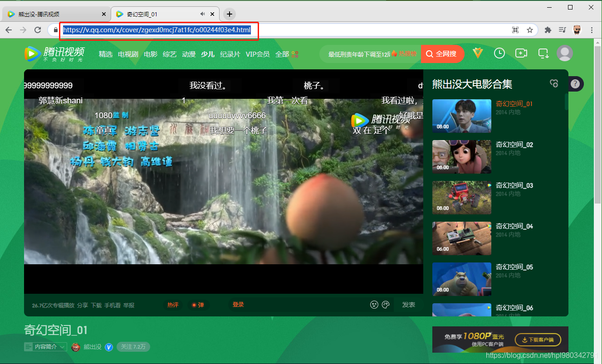Play the 奇幻空间_04 episode thumbnail
This screenshot has width=602, height=364.
[462, 238]
